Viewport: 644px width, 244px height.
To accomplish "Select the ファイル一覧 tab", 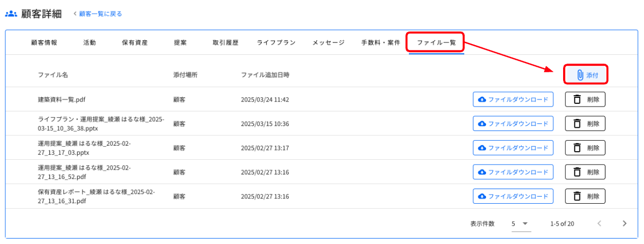I will [x=436, y=42].
